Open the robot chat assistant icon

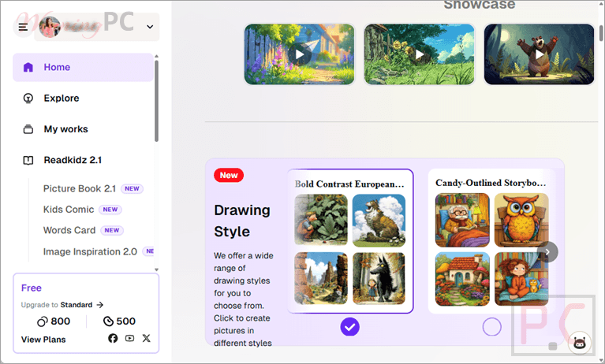pyautogui.click(x=580, y=343)
